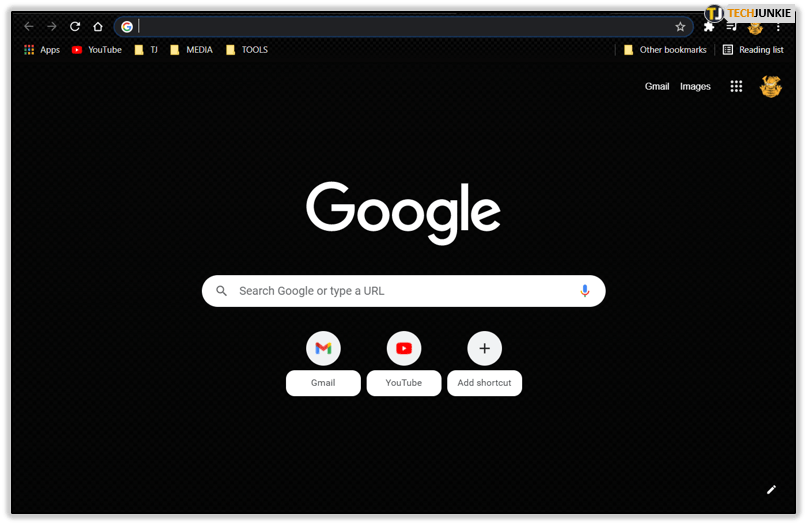Open Other bookmarks folder
This screenshot has width=807, height=525.
[x=664, y=50]
